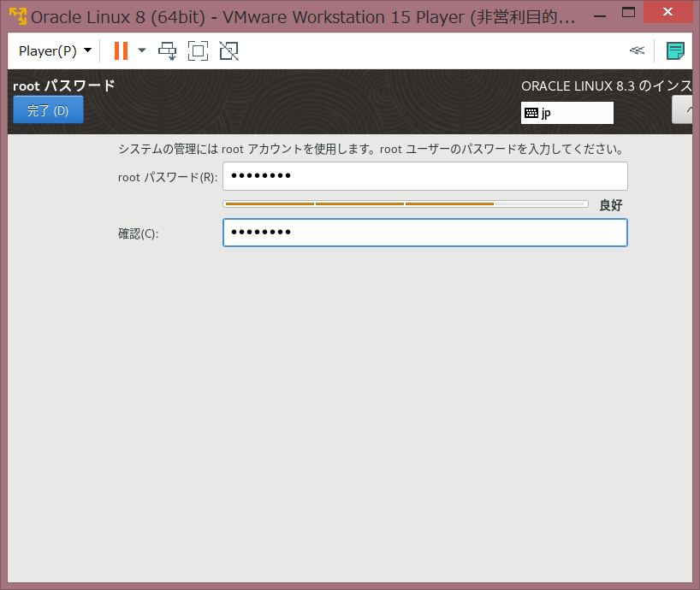Focus the root パスワード(R) input field

(425, 175)
